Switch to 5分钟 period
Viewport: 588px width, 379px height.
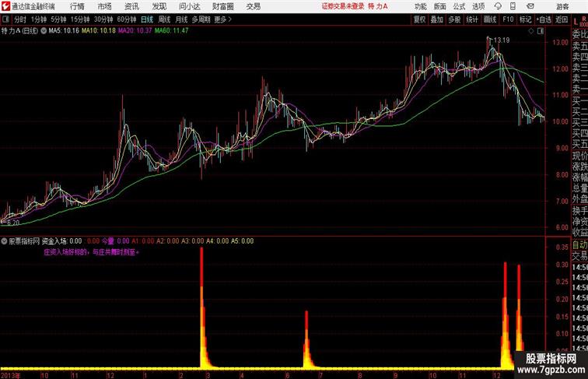click(x=58, y=19)
